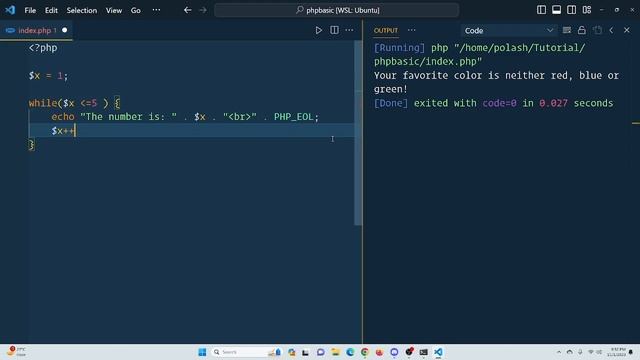
Task: Click the favorite color output text
Action: (x=496, y=82)
